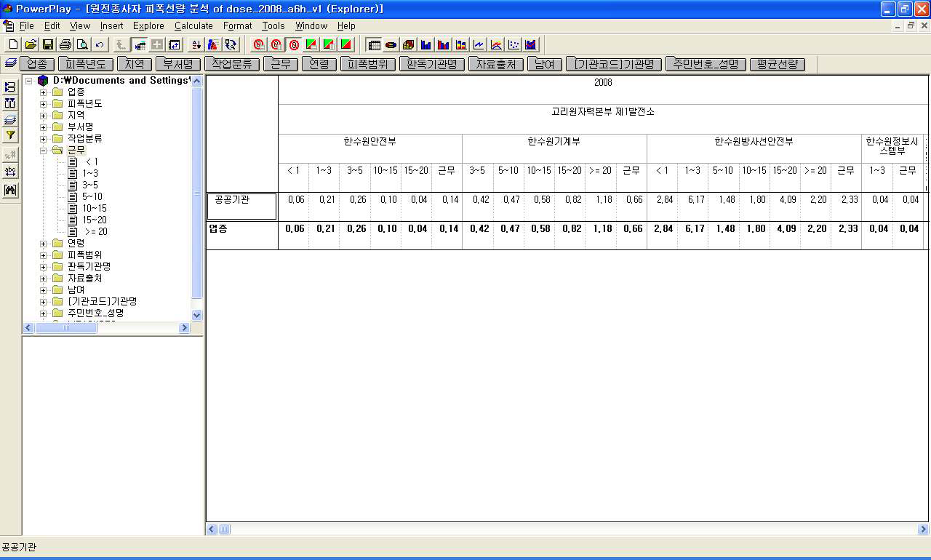Image resolution: width=931 pixels, height=560 pixels.
Task: Click the root cube D:\Documents and Settings node
Action: (x=115, y=80)
